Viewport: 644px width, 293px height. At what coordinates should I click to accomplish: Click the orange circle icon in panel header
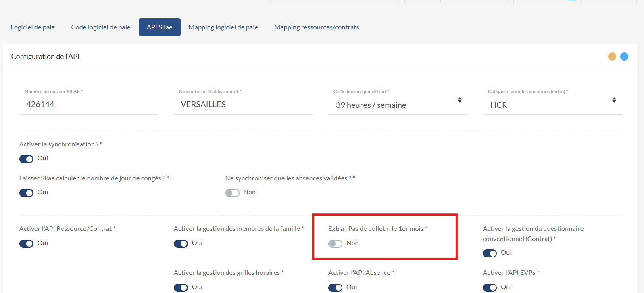click(612, 57)
